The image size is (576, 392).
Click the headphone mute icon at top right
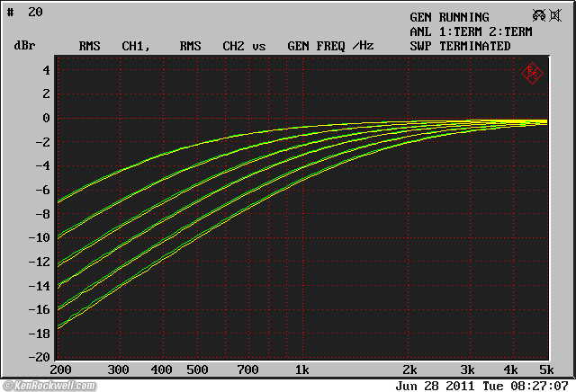539,15
